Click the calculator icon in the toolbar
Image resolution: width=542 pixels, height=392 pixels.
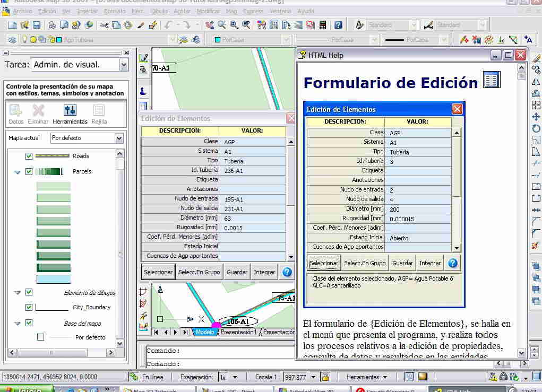323,25
